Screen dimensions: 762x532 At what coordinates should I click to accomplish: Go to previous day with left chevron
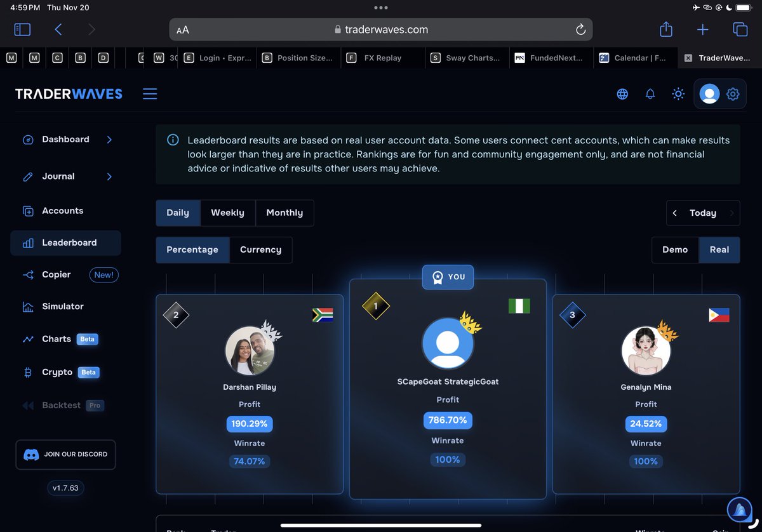pyautogui.click(x=675, y=213)
